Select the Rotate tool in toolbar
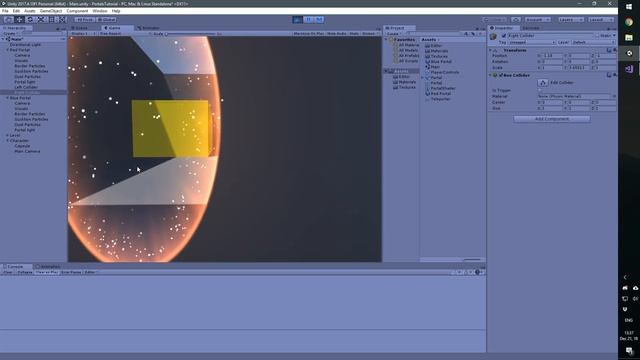 pyautogui.click(x=30, y=20)
